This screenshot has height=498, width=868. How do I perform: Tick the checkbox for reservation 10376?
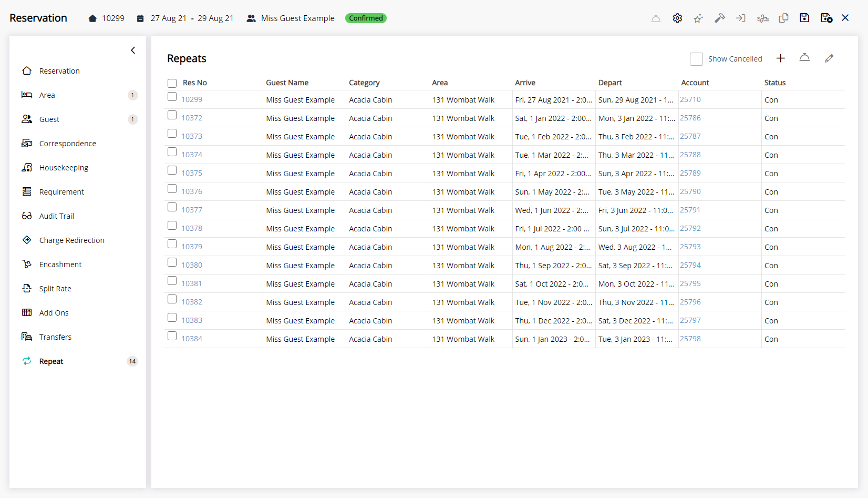pos(172,189)
